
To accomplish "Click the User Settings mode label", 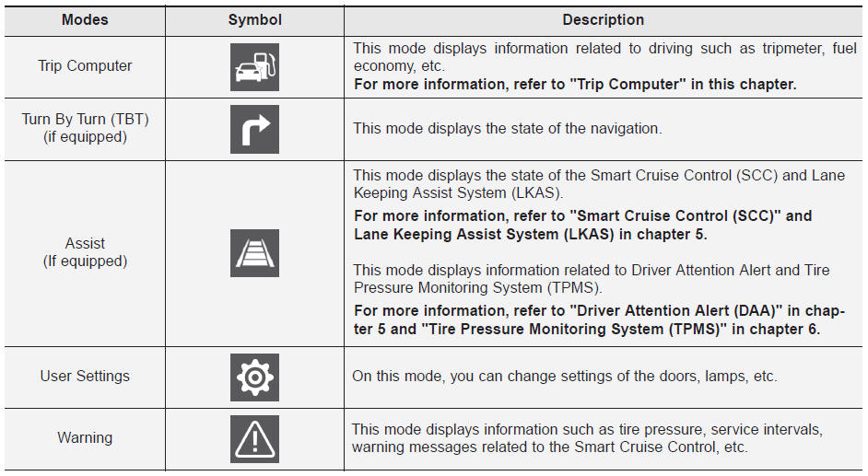I will 85,376.
